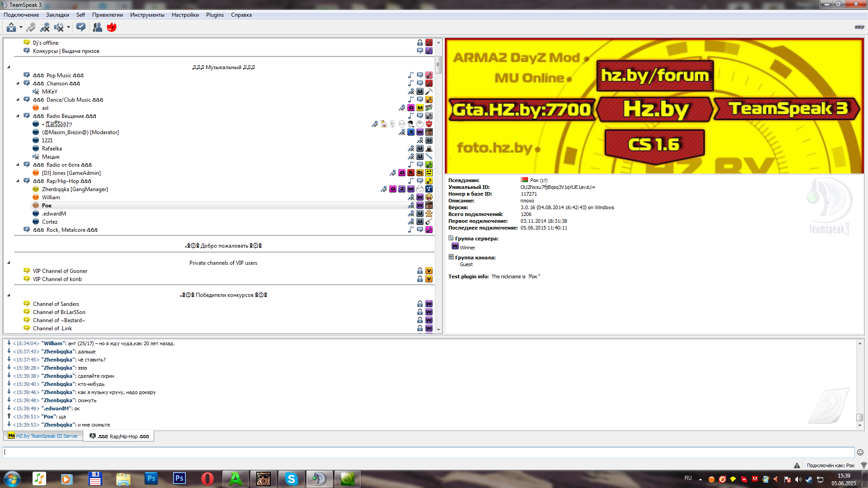Open Opera browser from the taskbar

coord(207,479)
